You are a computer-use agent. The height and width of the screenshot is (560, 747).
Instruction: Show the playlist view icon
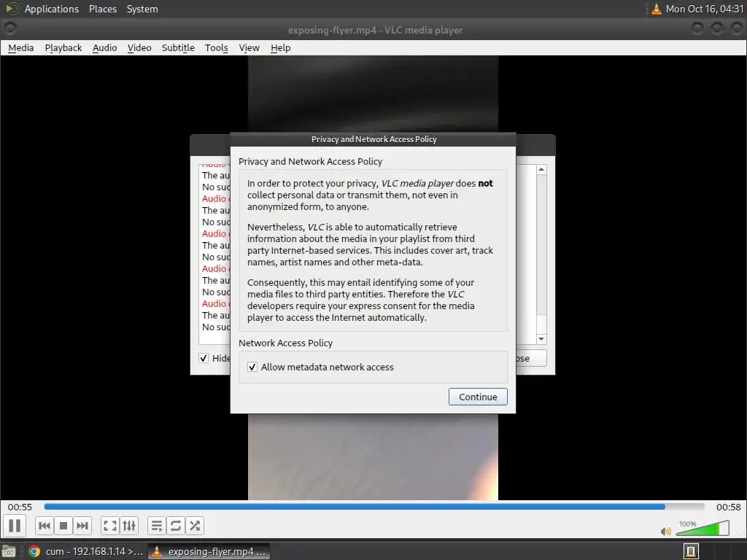pyautogui.click(x=156, y=526)
